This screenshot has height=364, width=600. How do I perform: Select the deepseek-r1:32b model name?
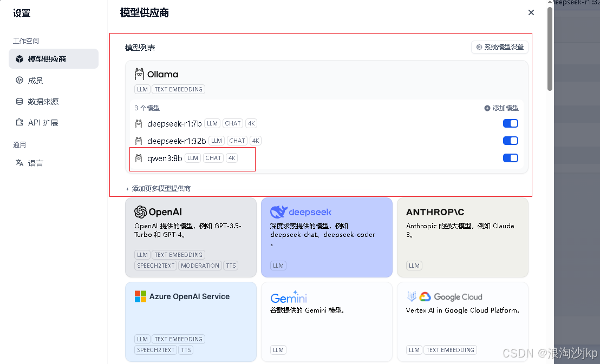(177, 141)
